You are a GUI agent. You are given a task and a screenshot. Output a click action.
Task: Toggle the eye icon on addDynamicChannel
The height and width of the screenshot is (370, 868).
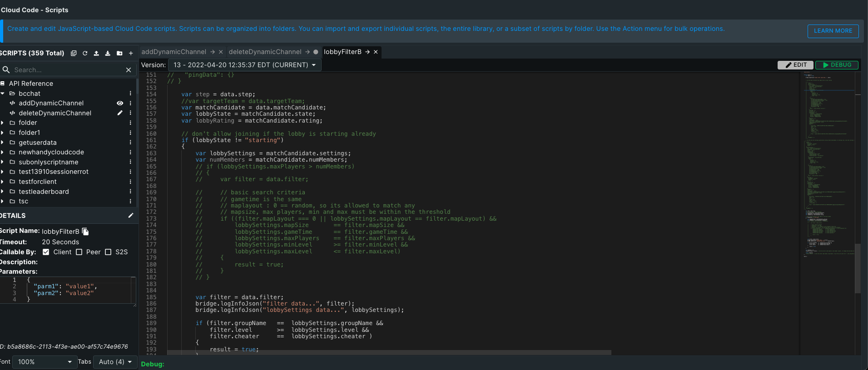point(120,103)
